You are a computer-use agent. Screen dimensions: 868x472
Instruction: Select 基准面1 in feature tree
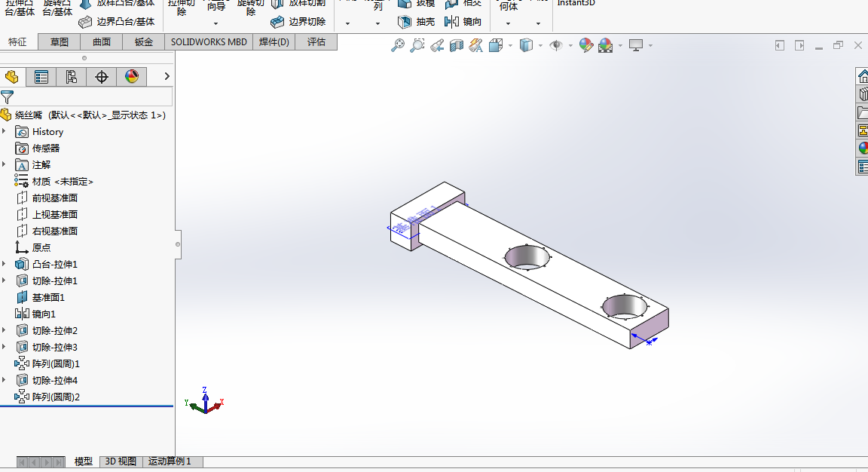click(40, 298)
